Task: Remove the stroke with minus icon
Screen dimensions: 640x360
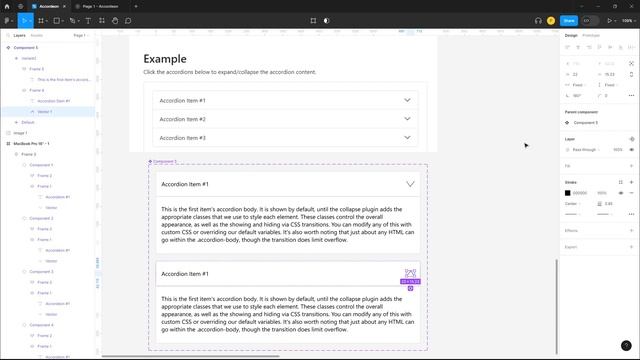Action: 631,193
